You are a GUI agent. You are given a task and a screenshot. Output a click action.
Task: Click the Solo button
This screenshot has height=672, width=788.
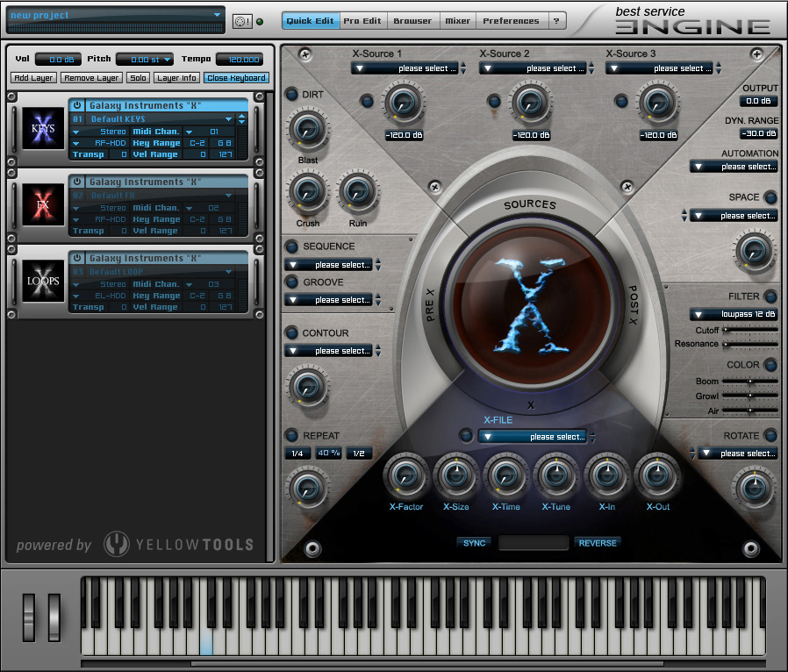click(138, 78)
